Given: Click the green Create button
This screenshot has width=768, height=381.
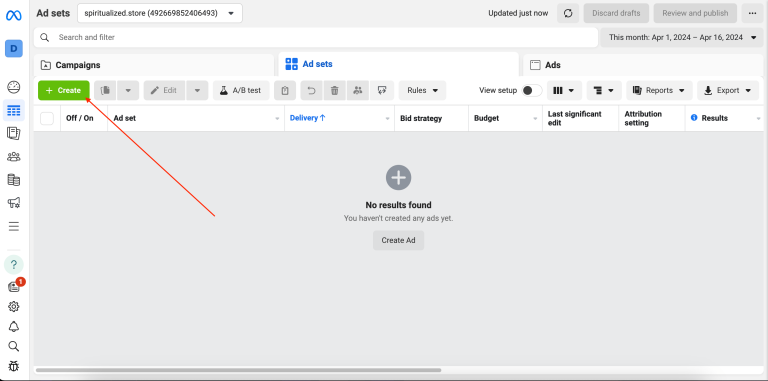Looking at the screenshot, I should pos(64,91).
